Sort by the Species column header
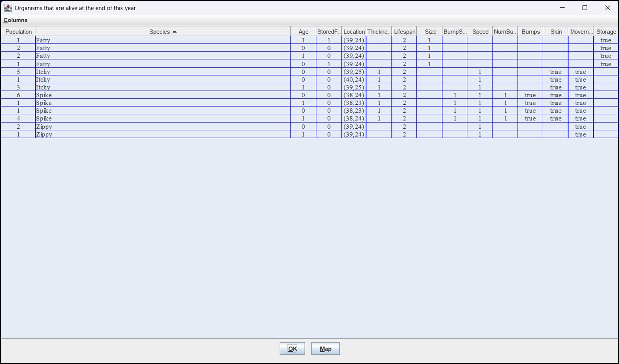The image size is (619, 364). tap(159, 32)
